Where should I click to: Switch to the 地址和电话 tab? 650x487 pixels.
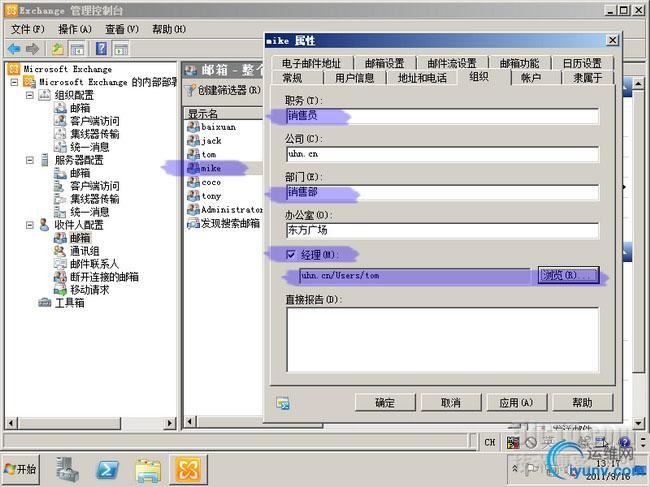click(x=422, y=78)
